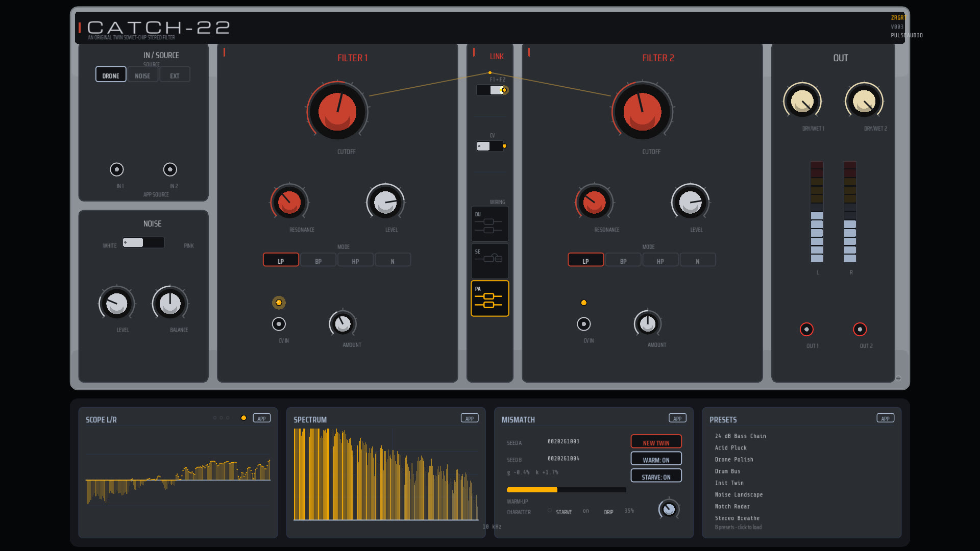Screen dimensions: 980x551
Task: Toggle WARM: ON button
Action: pos(656,460)
